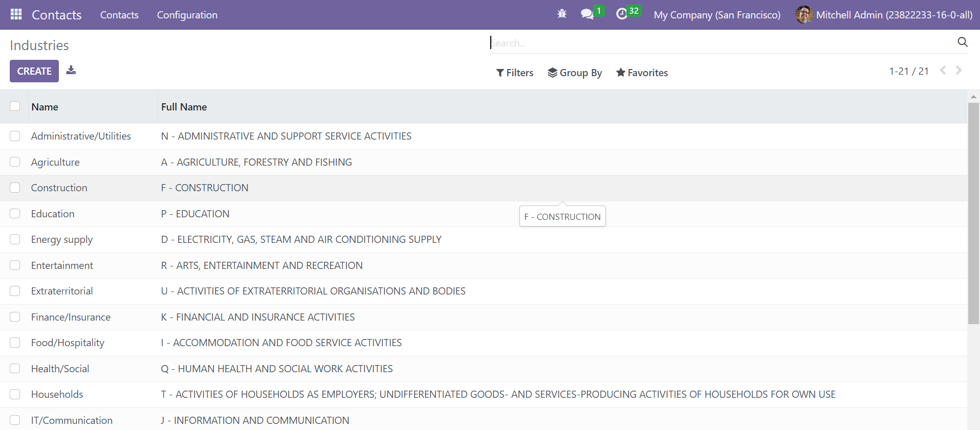
Task: Open the Education industry record
Action: (x=53, y=214)
